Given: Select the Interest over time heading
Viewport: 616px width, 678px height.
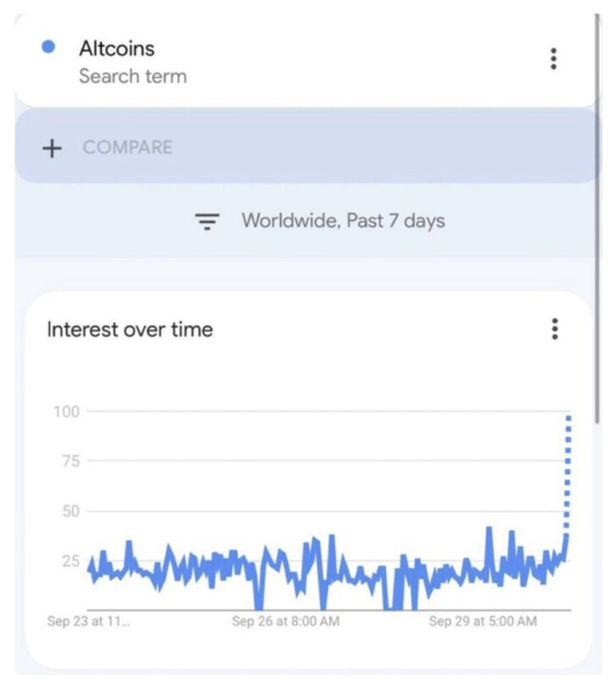Looking at the screenshot, I should tap(130, 329).
